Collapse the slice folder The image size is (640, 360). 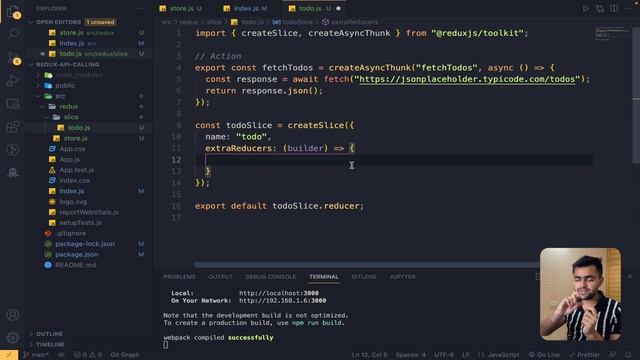pos(71,117)
